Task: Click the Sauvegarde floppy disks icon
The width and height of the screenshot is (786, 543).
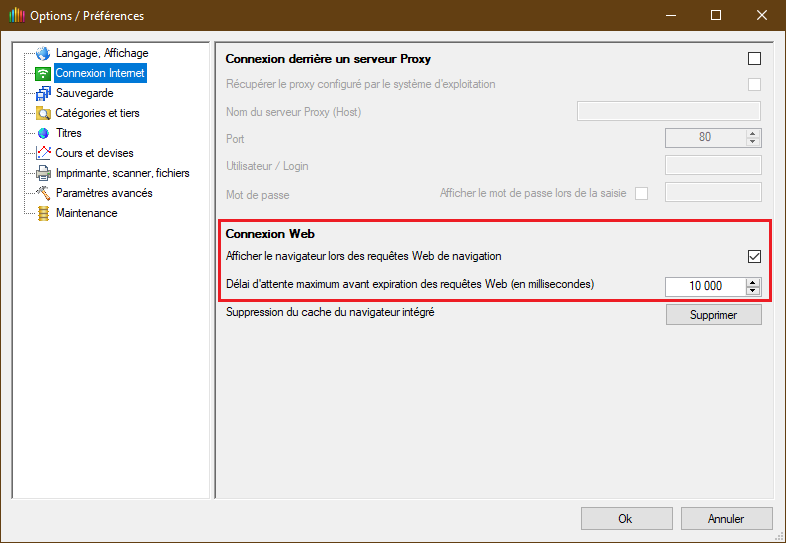Action: click(43, 93)
